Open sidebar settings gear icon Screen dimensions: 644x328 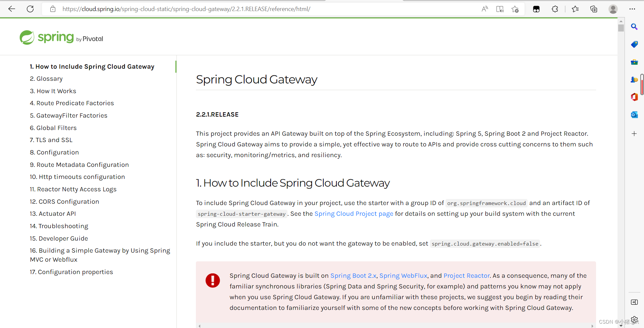pos(634,319)
